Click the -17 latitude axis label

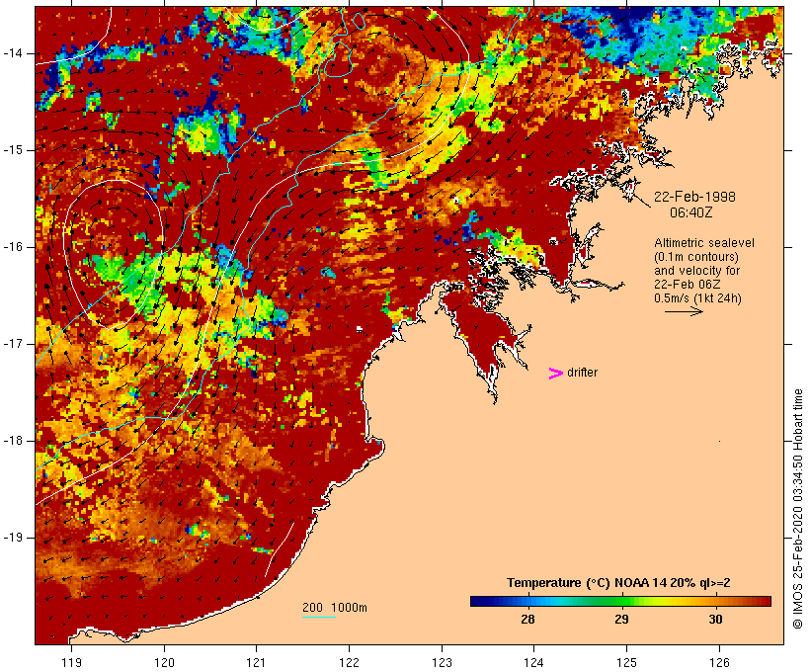click(x=13, y=344)
